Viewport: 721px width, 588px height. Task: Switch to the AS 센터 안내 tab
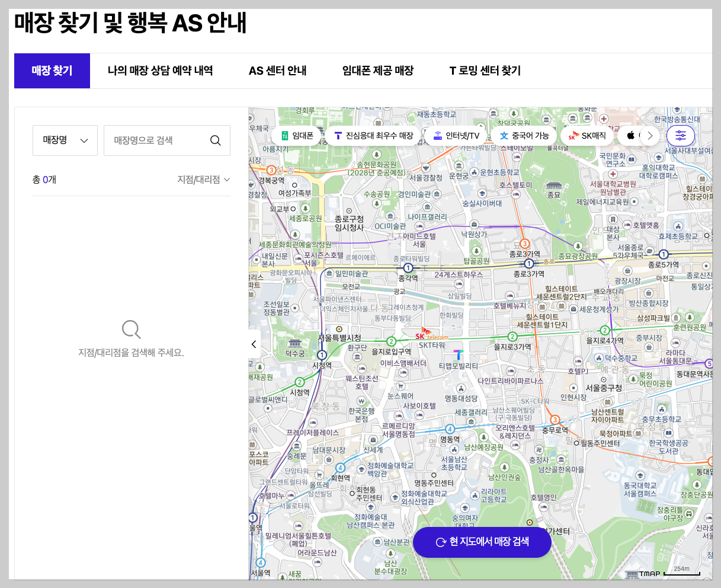(277, 71)
